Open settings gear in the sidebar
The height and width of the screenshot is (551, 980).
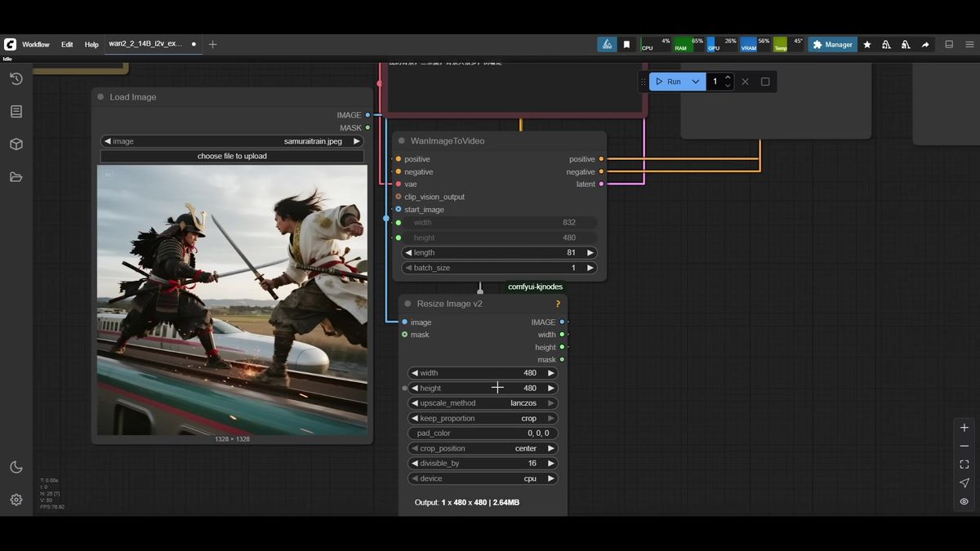point(16,500)
